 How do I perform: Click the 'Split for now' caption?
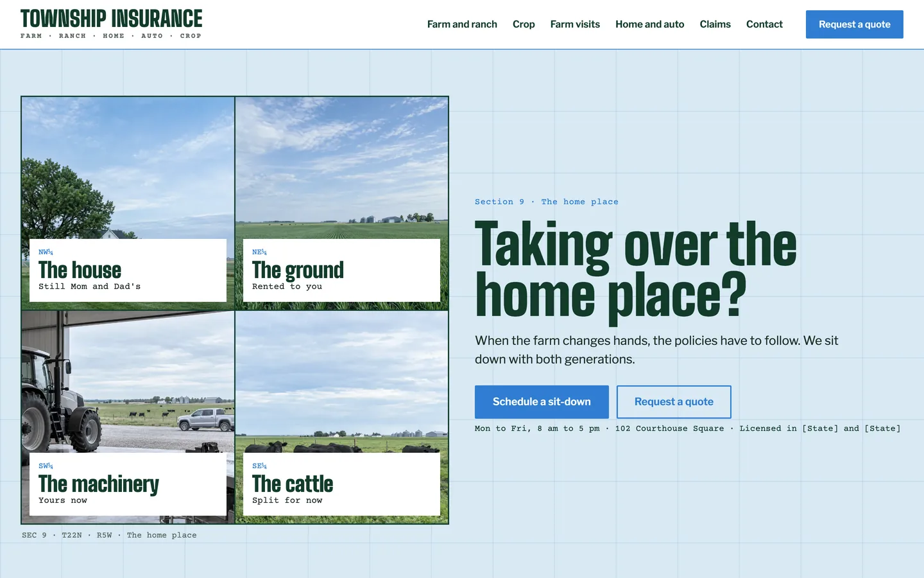(x=287, y=500)
